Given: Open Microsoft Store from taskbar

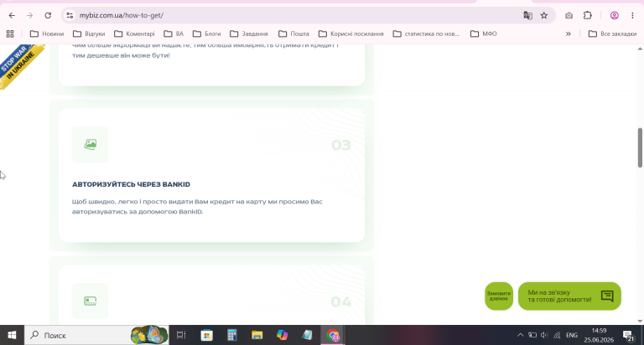Looking at the screenshot, I should click(206, 335).
